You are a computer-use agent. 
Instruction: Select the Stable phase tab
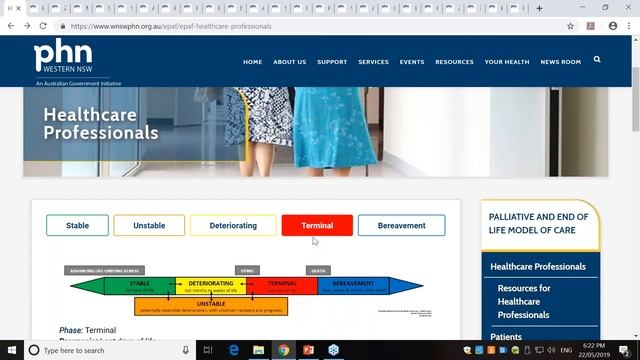click(78, 225)
